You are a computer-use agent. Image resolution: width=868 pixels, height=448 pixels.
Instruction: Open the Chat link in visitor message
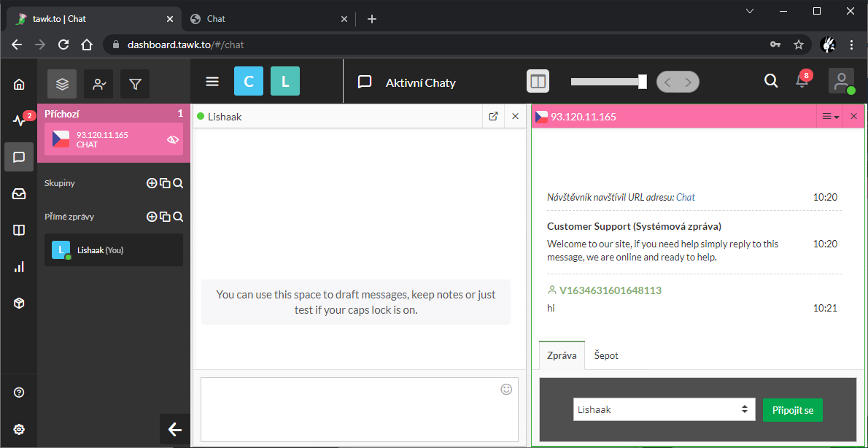click(x=686, y=197)
